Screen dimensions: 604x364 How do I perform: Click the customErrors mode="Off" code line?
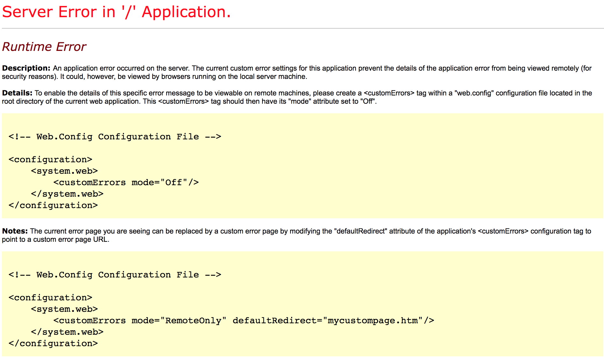click(x=126, y=182)
